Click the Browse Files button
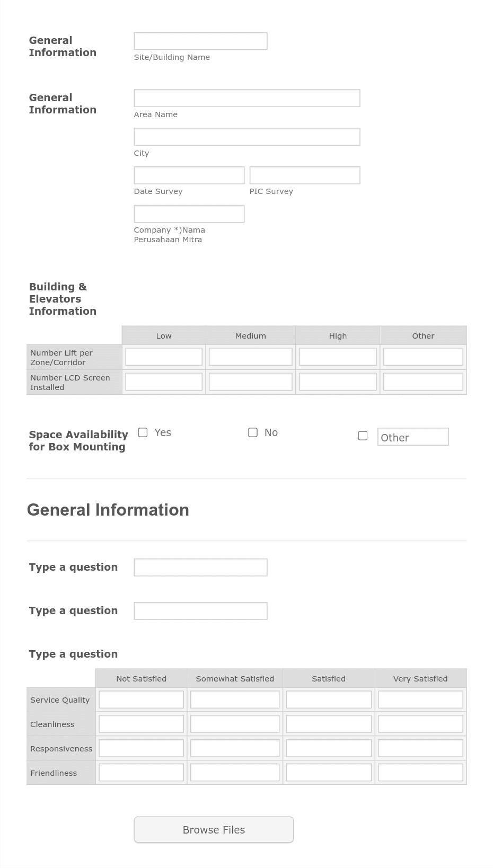Screen dimensions: 493x868 pos(213,829)
